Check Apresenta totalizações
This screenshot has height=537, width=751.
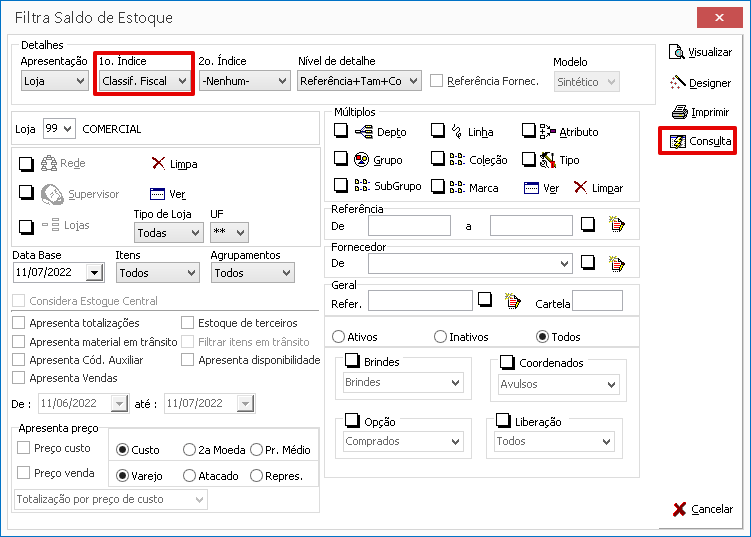click(x=19, y=322)
